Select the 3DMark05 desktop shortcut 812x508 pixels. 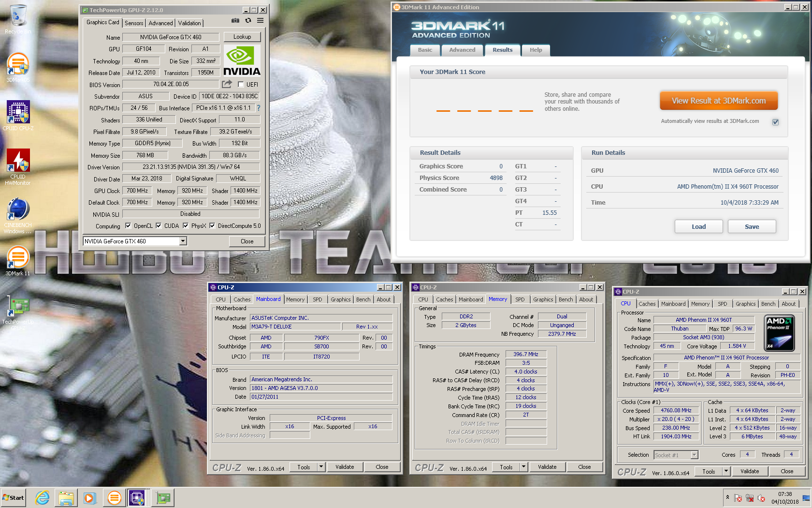(18, 67)
